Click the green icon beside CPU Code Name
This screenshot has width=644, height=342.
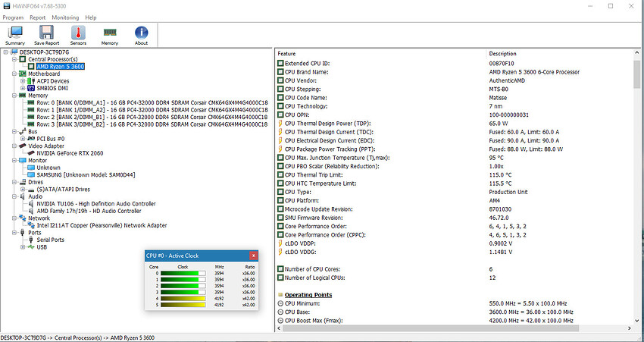point(280,98)
